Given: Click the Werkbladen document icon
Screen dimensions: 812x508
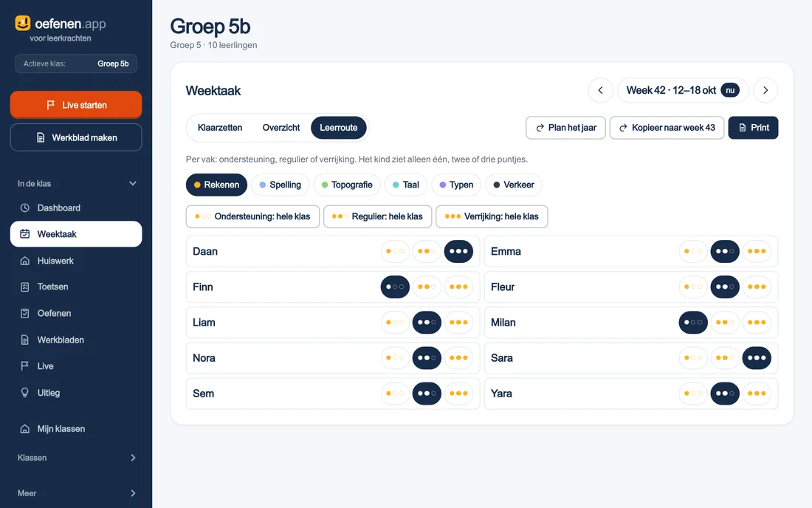Looking at the screenshot, I should (x=24, y=340).
